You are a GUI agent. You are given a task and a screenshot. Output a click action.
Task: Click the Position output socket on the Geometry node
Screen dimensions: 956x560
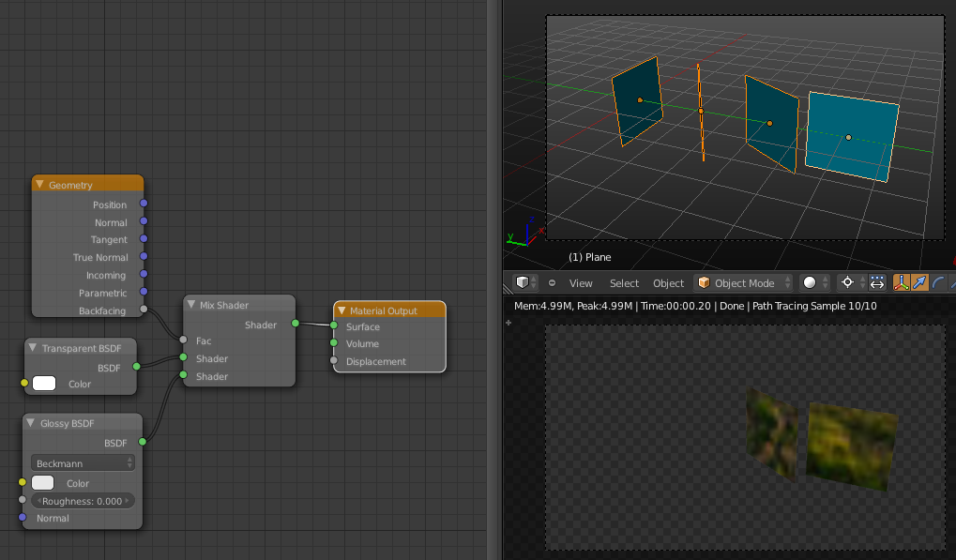point(144,203)
